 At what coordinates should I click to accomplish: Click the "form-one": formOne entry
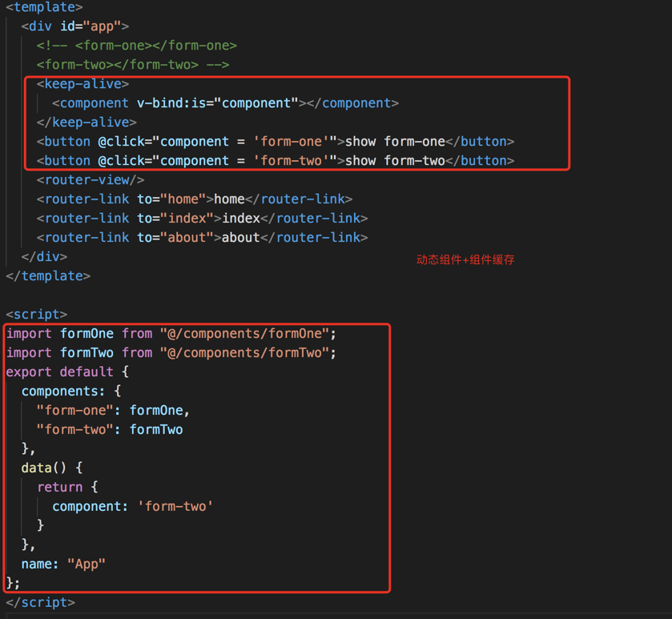point(114,410)
